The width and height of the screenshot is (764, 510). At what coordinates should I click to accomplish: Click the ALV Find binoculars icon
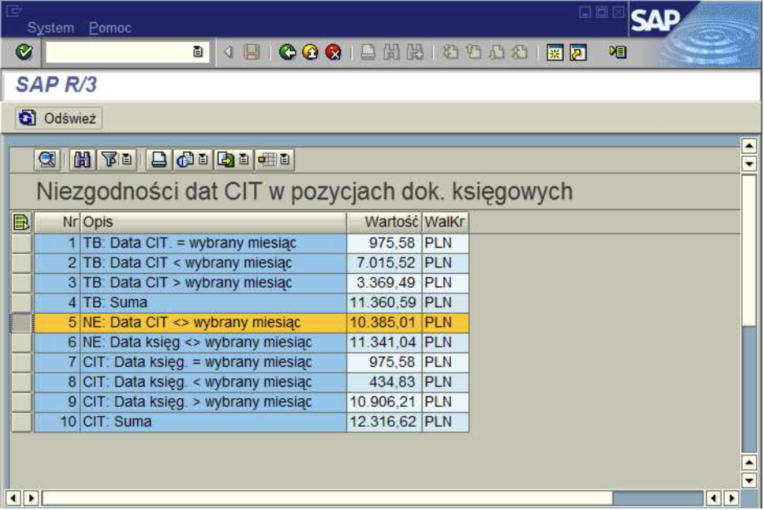[x=82, y=160]
